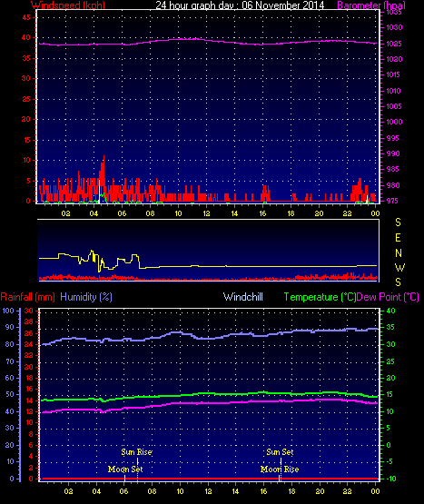Select 30 on the temperature axis
Image resolution: width=424 pixels, height=504 pixels.
pos(390,344)
